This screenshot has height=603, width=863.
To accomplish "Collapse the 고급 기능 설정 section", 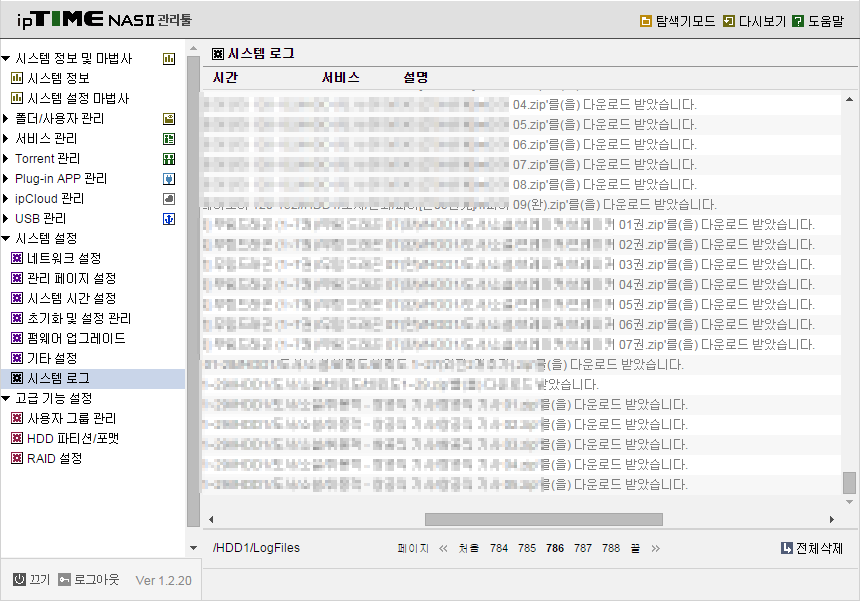I will (6, 398).
